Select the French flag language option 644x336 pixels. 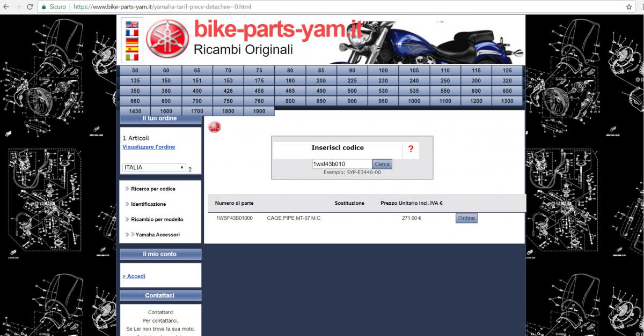click(x=131, y=33)
